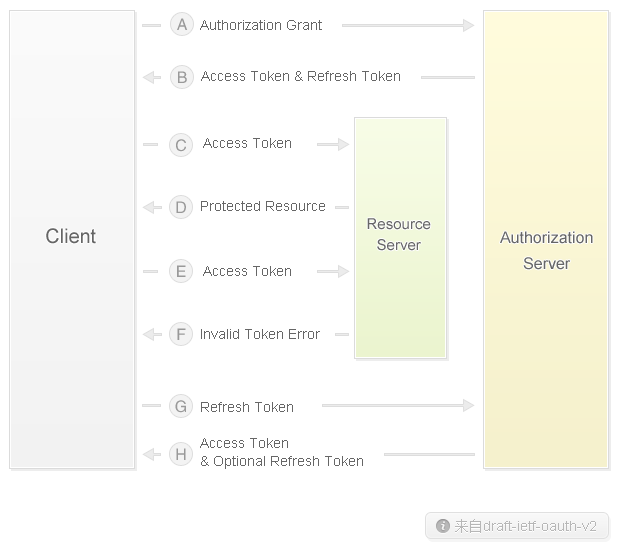Click "& Optional Refresh Token" text
The width and height of the screenshot is (619, 550).
pos(281,461)
